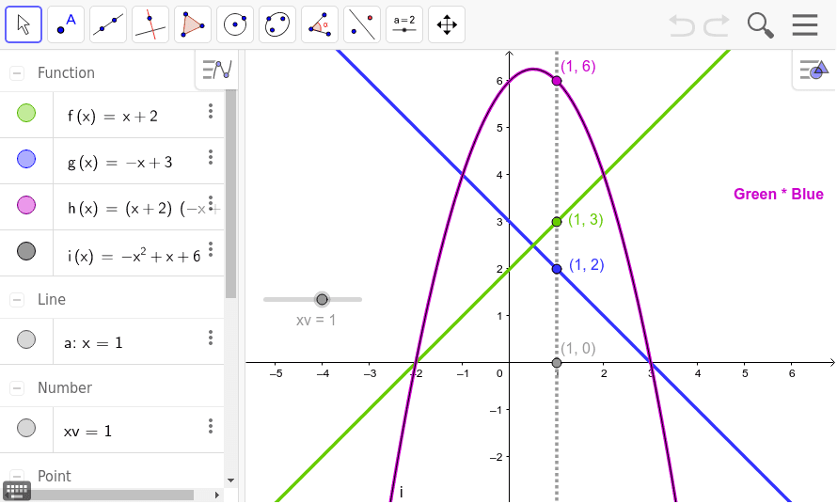837x504 pixels.
Task: Open more options for xv row
Action: click(x=211, y=426)
